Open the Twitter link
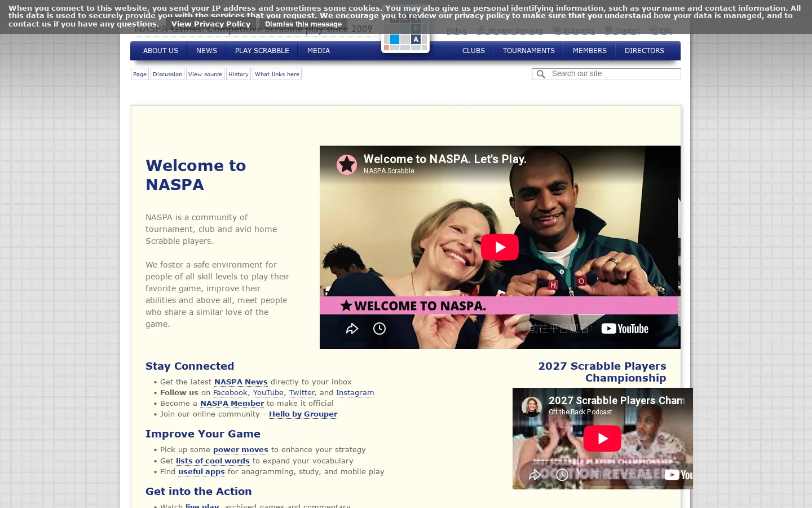 (302, 393)
